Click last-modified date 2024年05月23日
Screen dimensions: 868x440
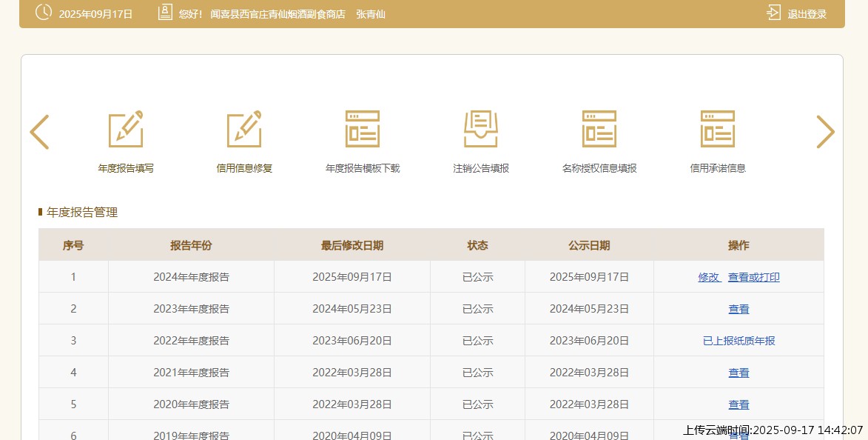click(352, 309)
